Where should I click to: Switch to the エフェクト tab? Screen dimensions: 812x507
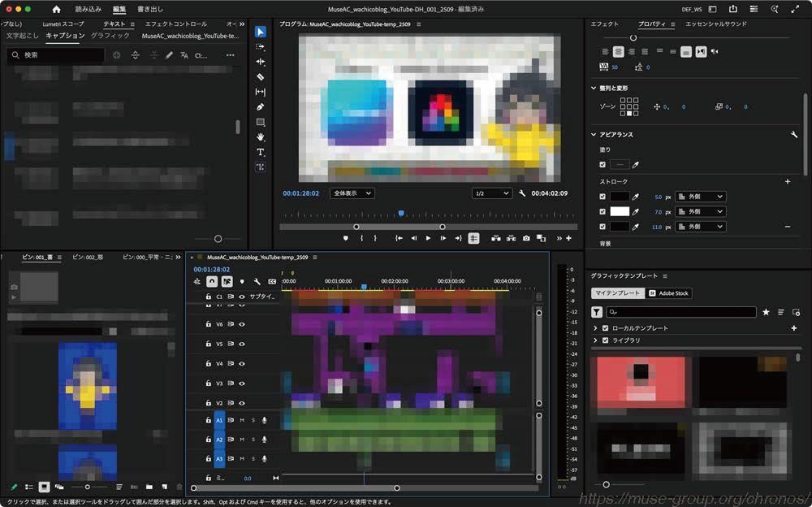click(x=604, y=24)
